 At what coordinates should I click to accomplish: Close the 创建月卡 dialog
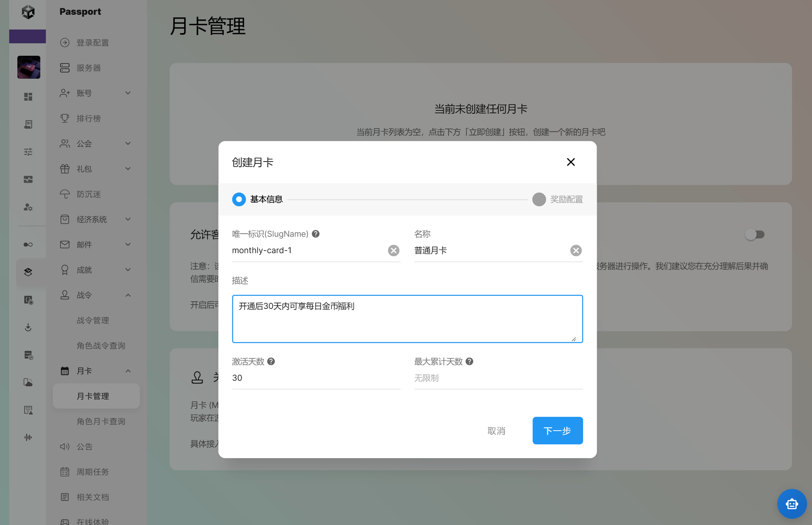click(570, 162)
